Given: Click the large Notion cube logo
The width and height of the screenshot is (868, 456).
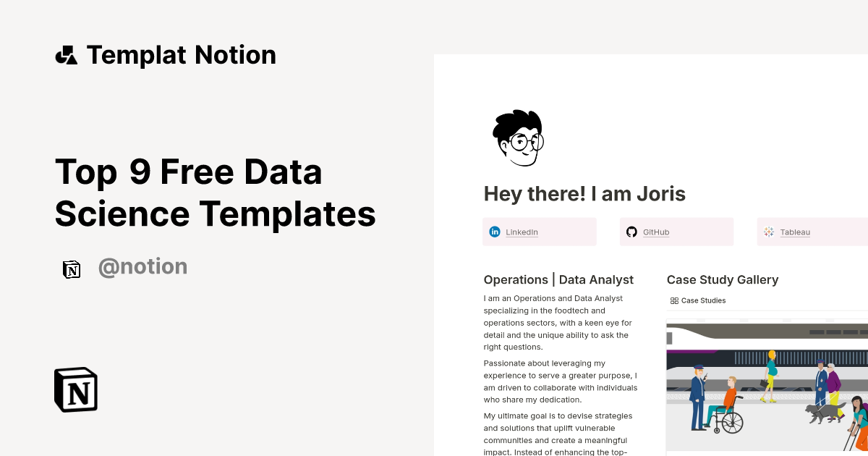Looking at the screenshot, I should [75, 389].
